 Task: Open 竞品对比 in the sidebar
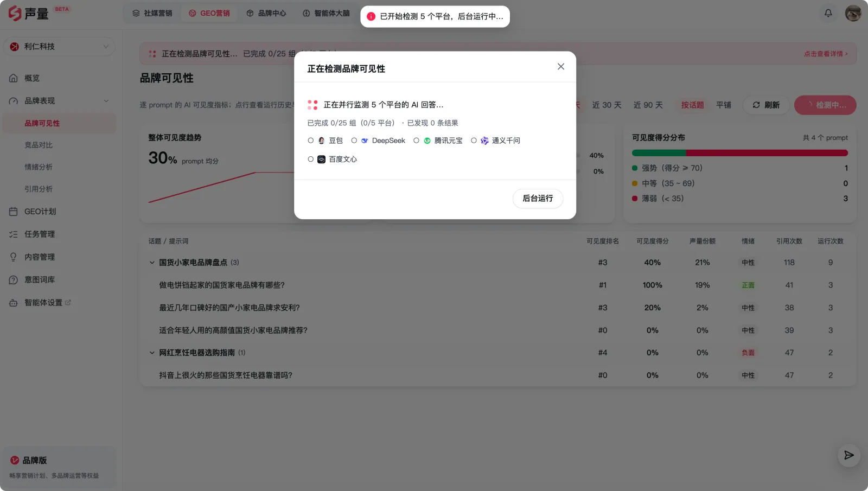click(x=59, y=145)
